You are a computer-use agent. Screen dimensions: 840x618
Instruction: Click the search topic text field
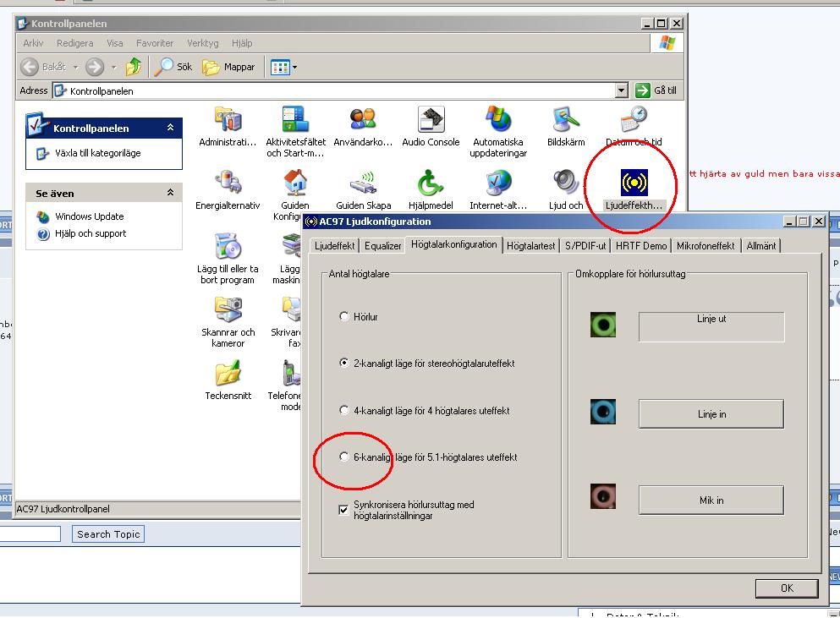(x=30, y=534)
